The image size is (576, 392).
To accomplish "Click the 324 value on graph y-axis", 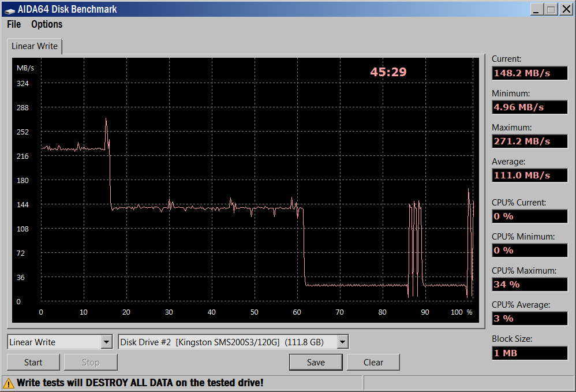I will 23,83.
